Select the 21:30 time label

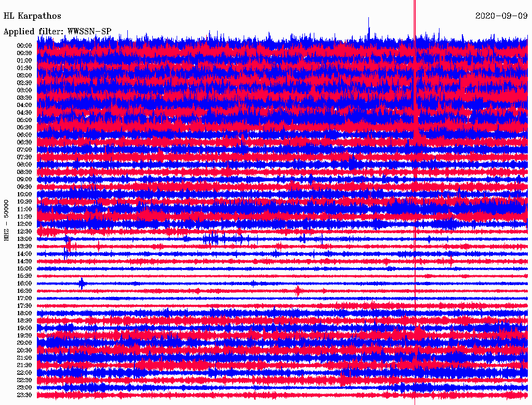click(24, 366)
